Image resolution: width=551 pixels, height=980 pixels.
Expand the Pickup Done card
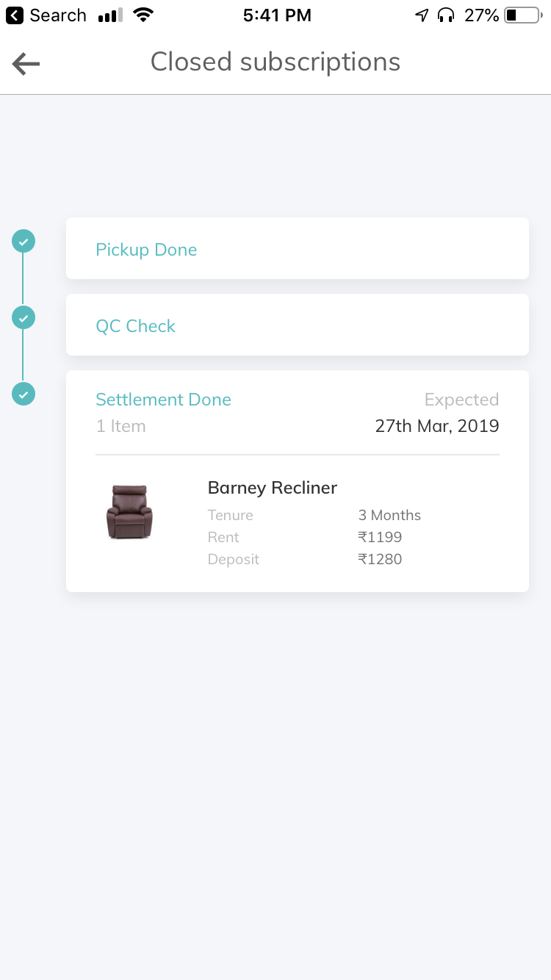point(297,249)
